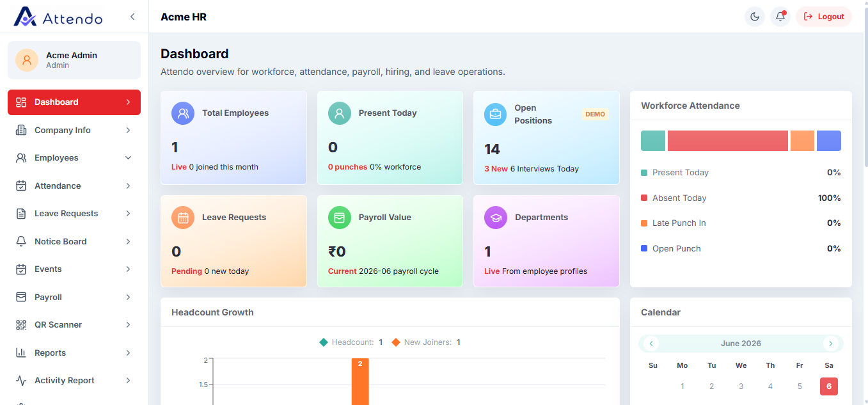Image resolution: width=868 pixels, height=405 pixels.
Task: Click the 'June 2026' calendar title
Action: [x=741, y=344]
